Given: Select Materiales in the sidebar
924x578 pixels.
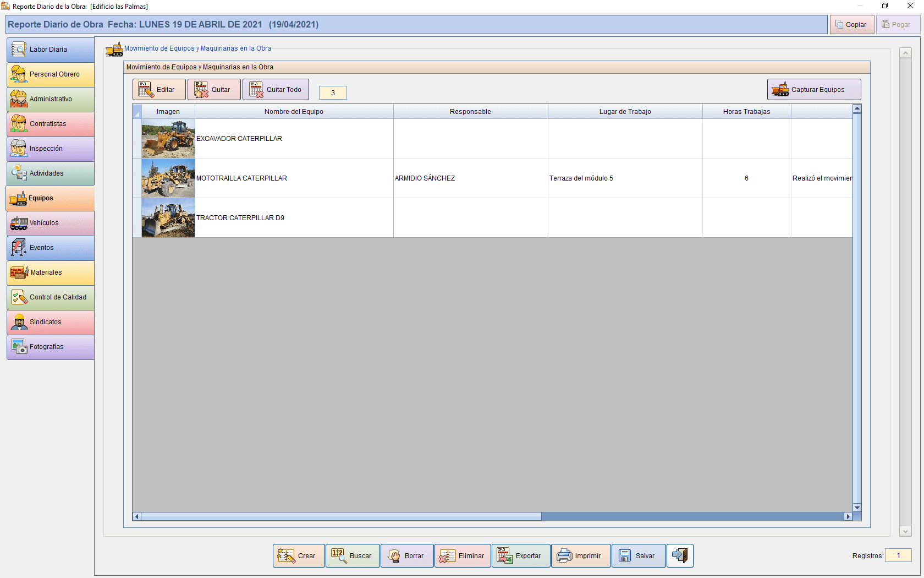Looking at the screenshot, I should [50, 272].
